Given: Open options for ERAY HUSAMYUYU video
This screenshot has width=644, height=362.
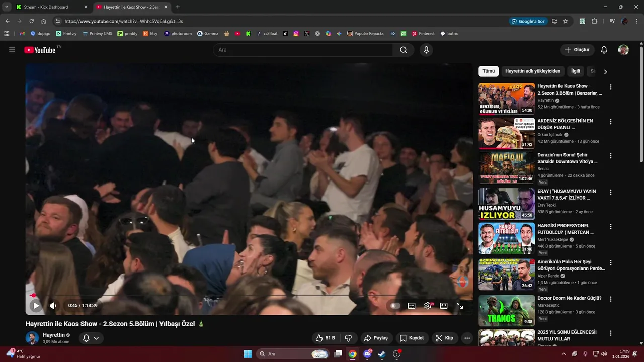Looking at the screenshot, I should (611, 192).
